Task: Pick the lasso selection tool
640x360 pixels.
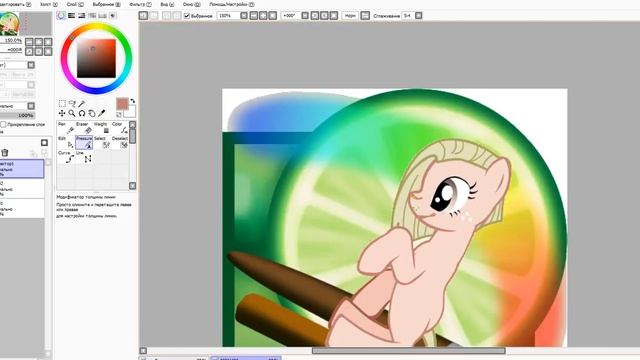Action: click(72, 104)
